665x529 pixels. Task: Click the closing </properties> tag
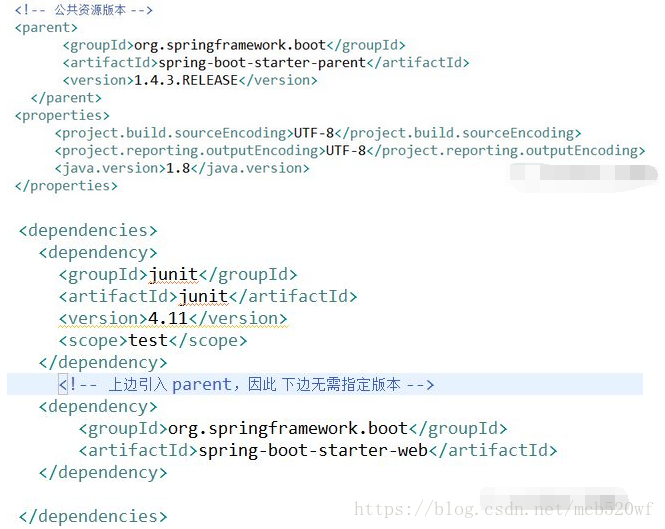tap(66, 186)
